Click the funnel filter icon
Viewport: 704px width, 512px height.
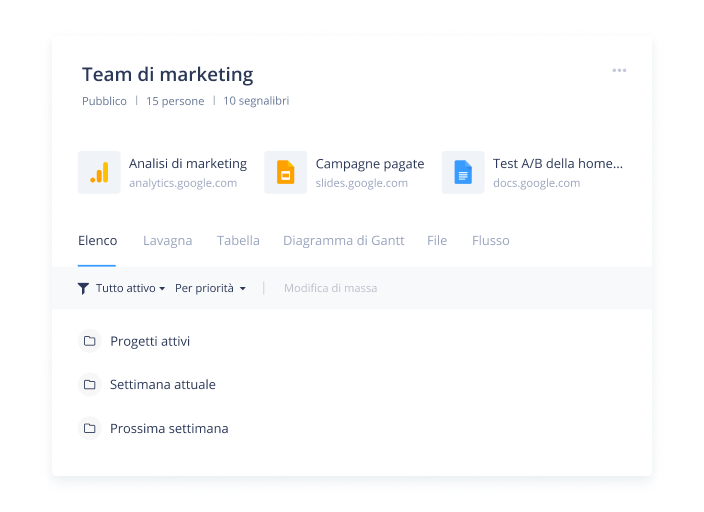[83, 288]
